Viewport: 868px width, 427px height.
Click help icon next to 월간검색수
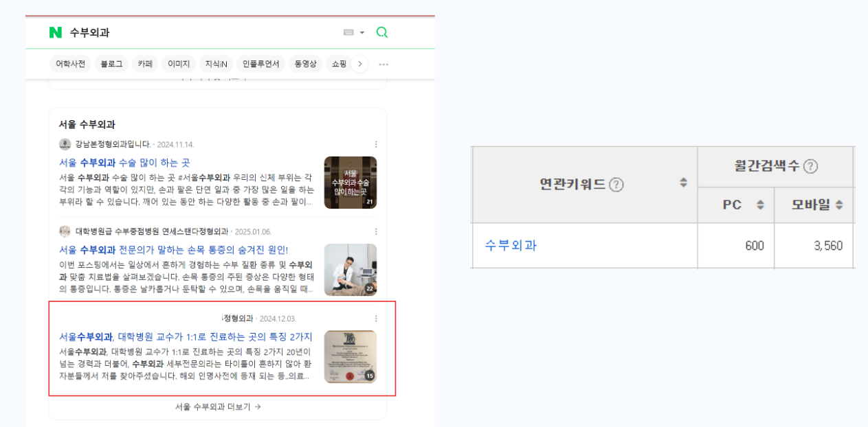coord(811,166)
